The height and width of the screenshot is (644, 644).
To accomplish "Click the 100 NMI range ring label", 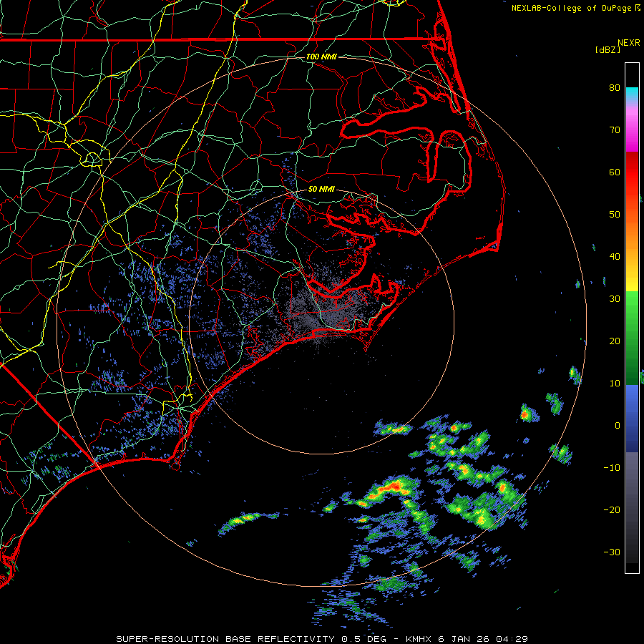I will [321, 57].
